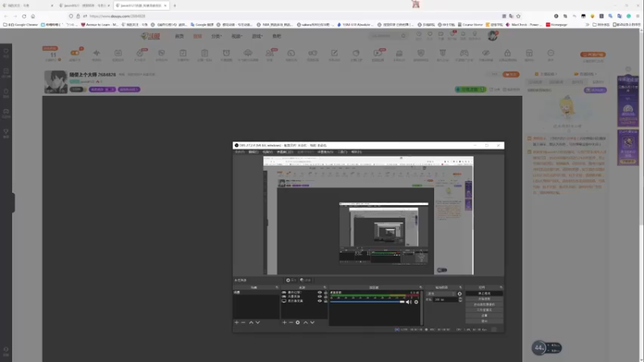Viewport: 644px width, 362px height.
Task: Select the scene entry in OBS Scenes list
Action: pyautogui.click(x=256, y=292)
